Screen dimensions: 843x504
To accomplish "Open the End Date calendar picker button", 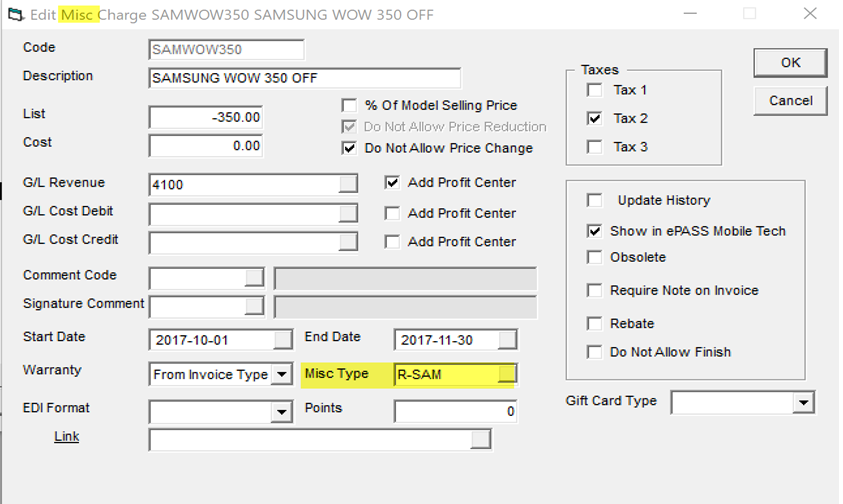I will coord(507,340).
